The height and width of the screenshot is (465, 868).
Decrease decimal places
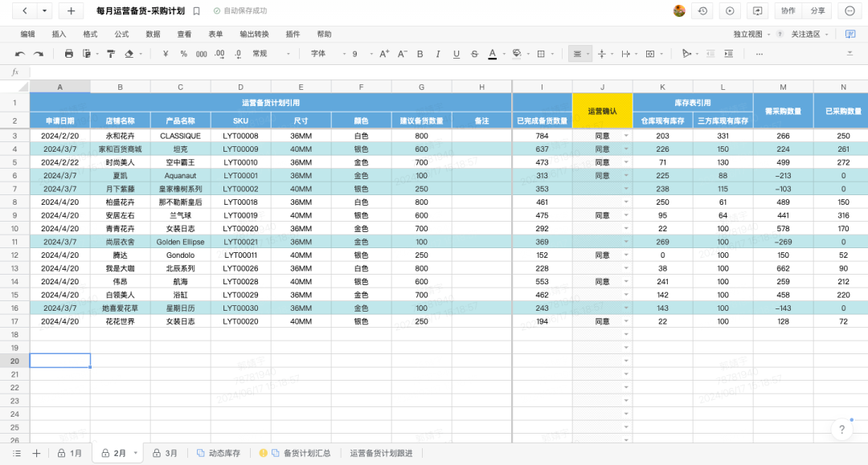pyautogui.click(x=238, y=54)
